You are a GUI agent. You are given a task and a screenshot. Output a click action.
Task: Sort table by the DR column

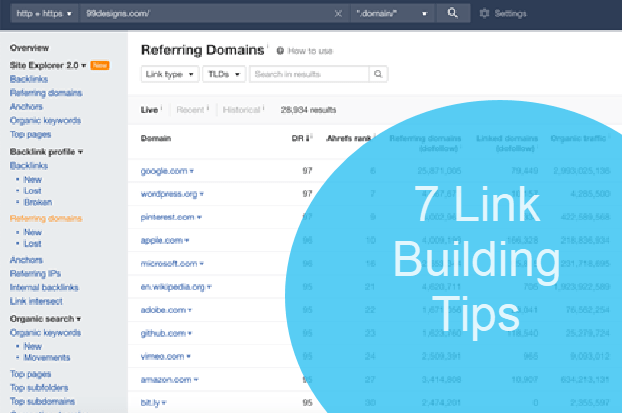(x=301, y=138)
